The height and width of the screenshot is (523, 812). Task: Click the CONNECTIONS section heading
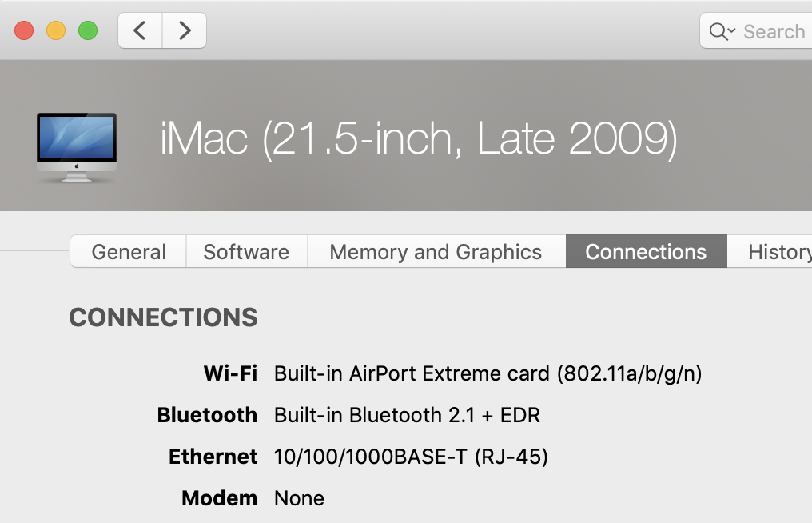click(163, 317)
